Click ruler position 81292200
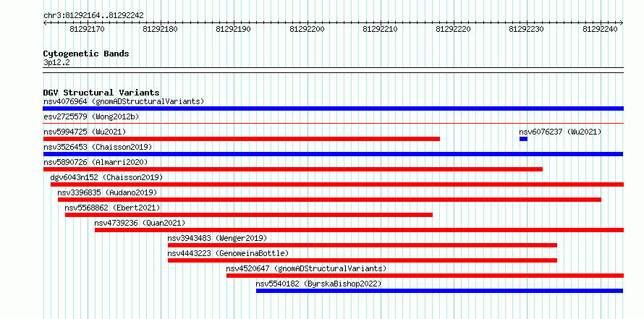644x319 pixels. click(x=308, y=29)
